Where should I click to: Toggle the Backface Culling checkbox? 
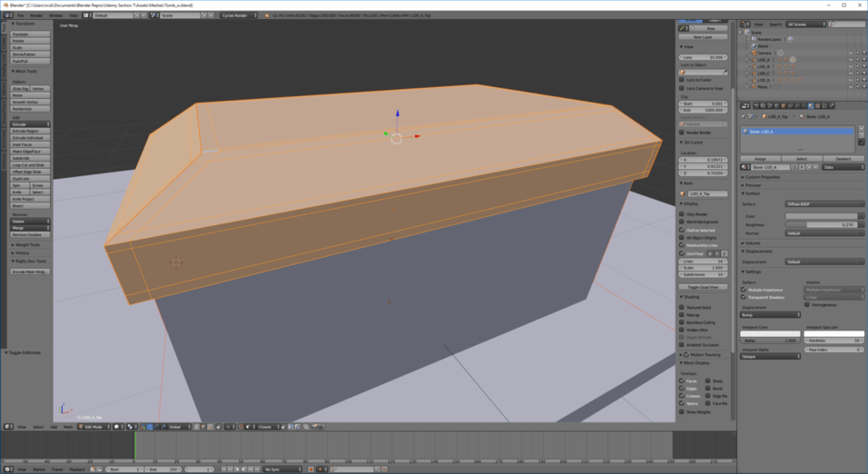683,322
